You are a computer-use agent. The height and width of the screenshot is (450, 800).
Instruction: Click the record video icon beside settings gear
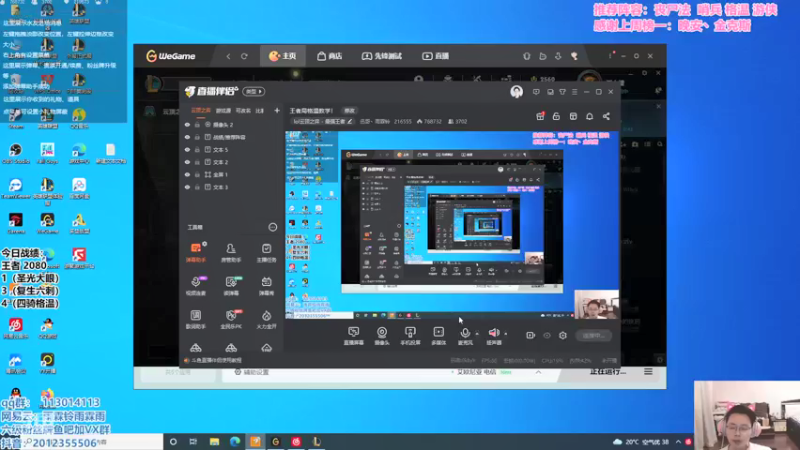[531, 335]
